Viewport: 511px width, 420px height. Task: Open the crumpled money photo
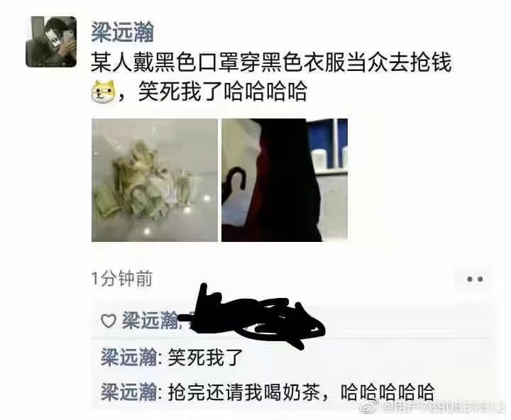pos(155,180)
